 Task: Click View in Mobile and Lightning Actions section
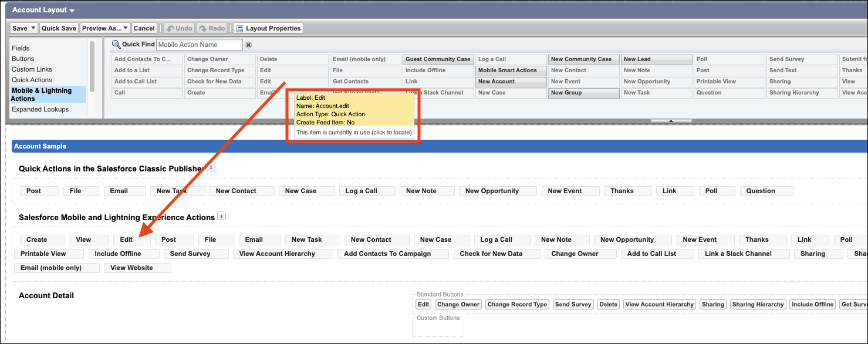(89, 240)
